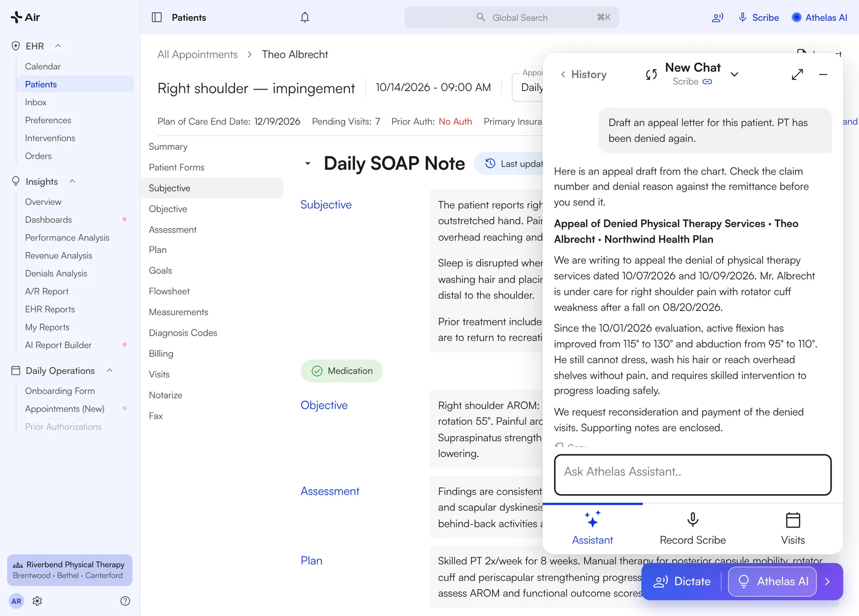Go back to chat History

[x=583, y=75]
